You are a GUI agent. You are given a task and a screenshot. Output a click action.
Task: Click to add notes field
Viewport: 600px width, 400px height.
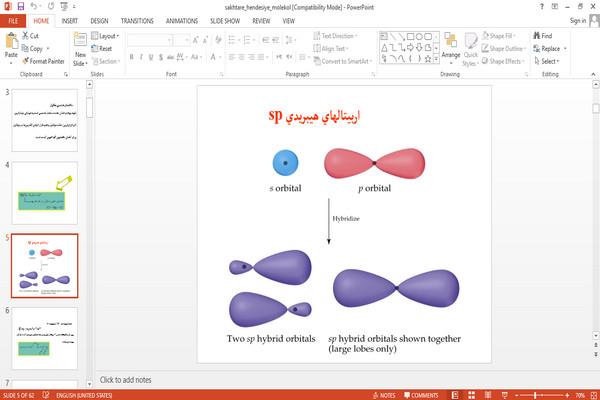126,380
